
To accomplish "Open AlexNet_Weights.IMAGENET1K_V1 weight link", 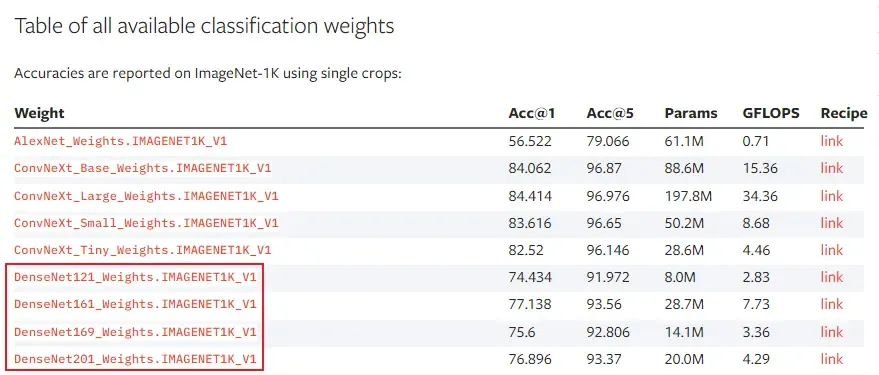I will coord(121,141).
